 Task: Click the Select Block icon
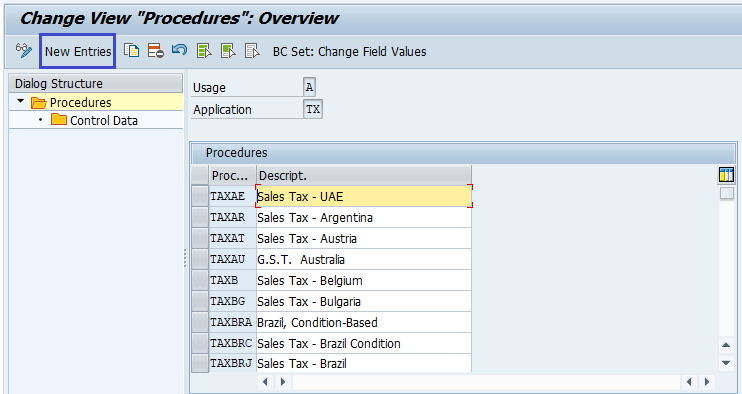pos(228,51)
